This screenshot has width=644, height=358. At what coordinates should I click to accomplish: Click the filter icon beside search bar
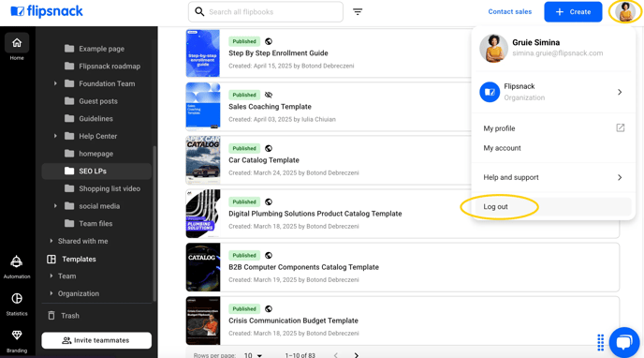click(358, 12)
